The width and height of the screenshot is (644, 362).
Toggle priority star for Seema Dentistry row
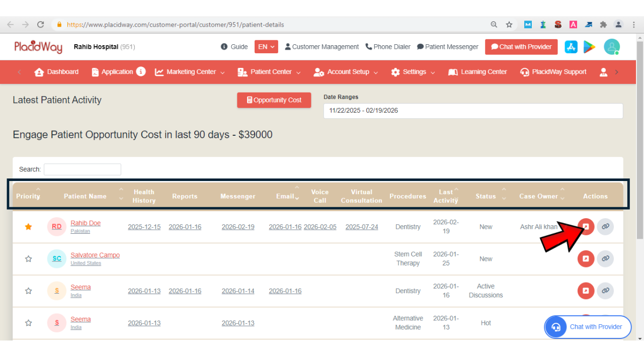pyautogui.click(x=29, y=291)
